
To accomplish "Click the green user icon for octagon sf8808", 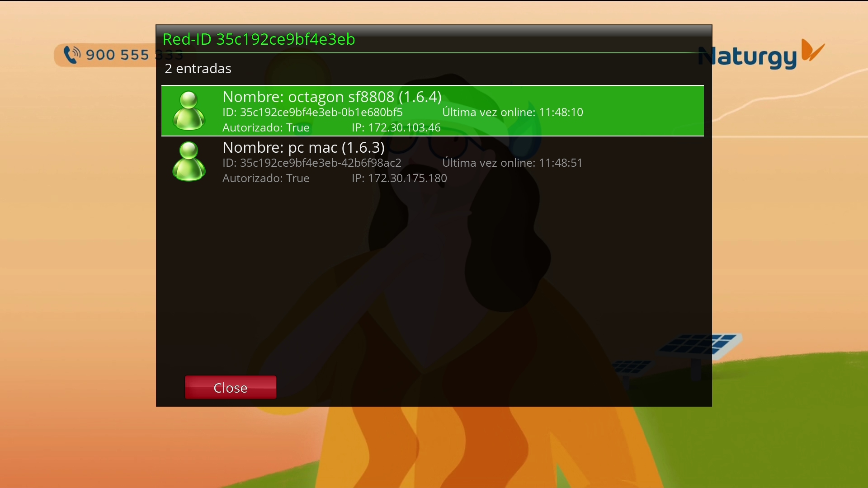I will click(189, 111).
